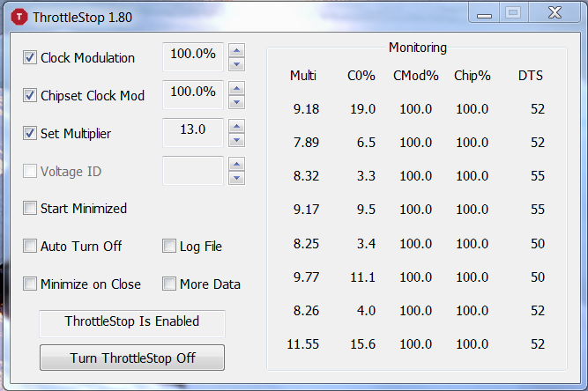
Task: Click the C0% value 4.0
Action: 366,311
